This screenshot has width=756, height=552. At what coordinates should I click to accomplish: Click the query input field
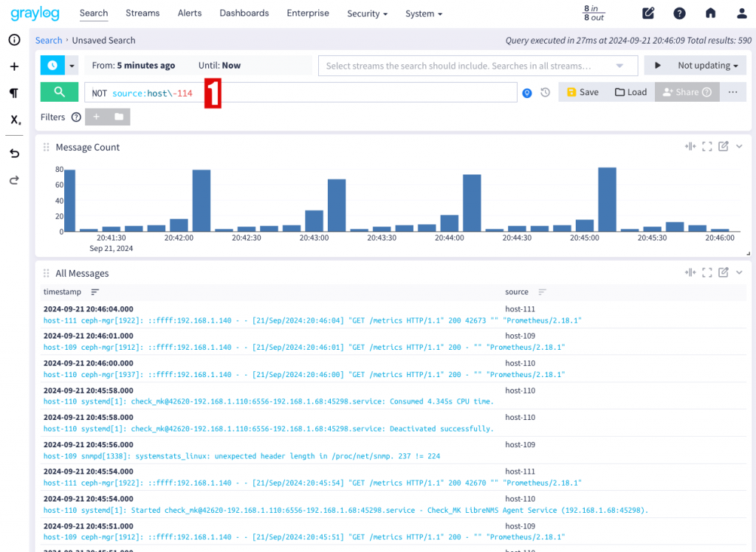[x=300, y=92]
